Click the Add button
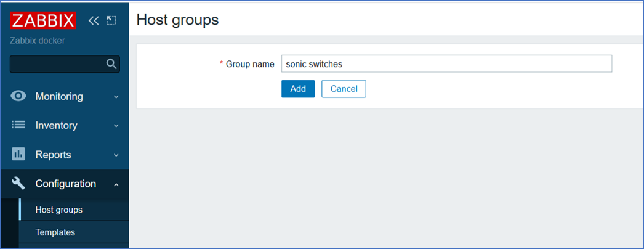Viewport: 644px width, 249px height. coord(298,89)
